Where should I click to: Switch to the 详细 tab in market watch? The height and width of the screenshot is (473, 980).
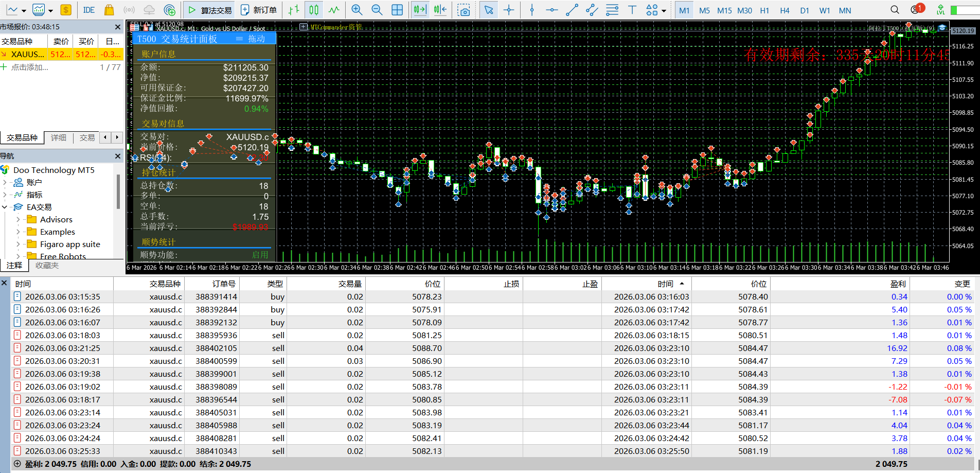(58, 137)
